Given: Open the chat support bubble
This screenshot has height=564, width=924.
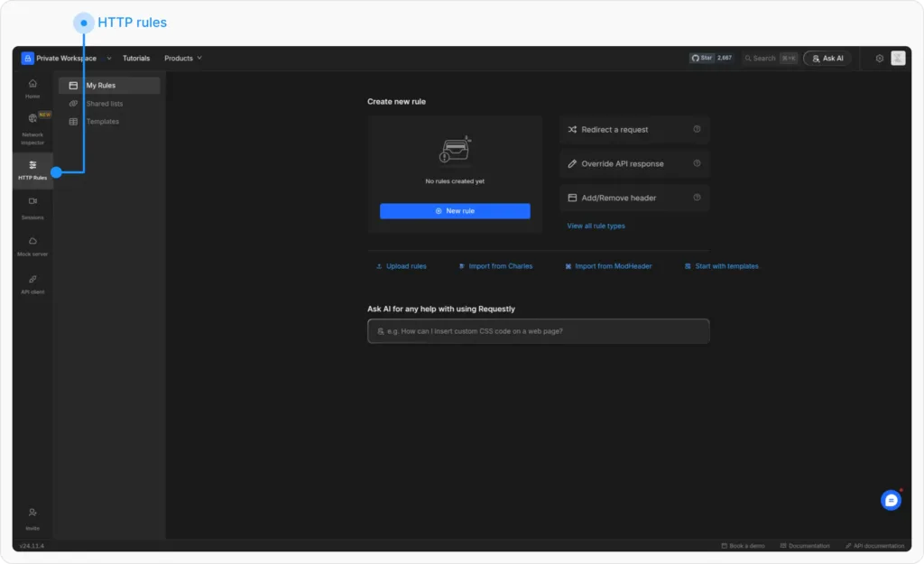Looking at the screenshot, I should (891, 499).
